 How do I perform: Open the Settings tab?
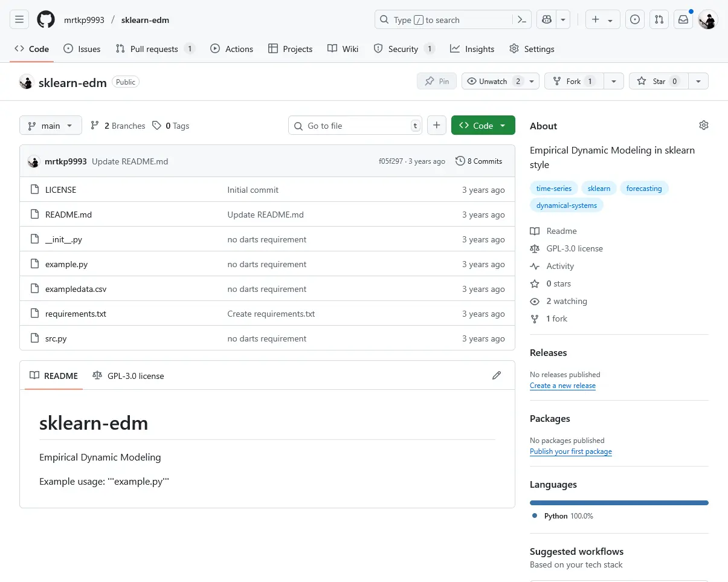coord(532,49)
